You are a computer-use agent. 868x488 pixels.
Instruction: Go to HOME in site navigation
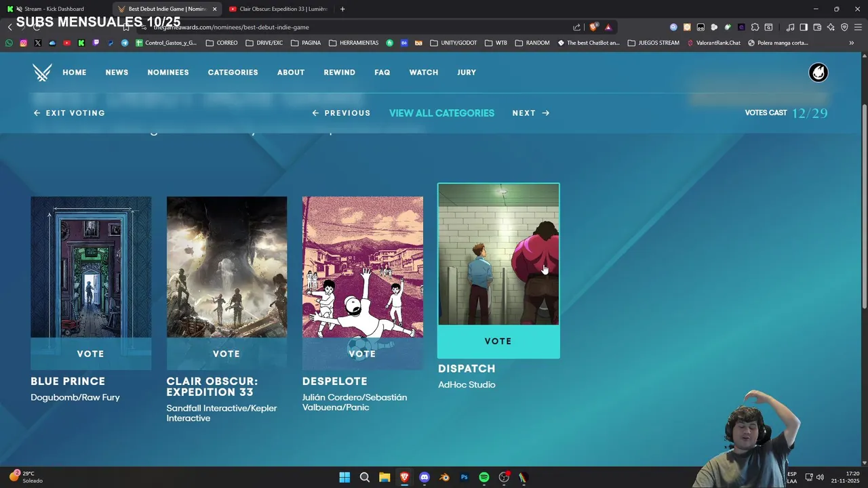click(75, 73)
